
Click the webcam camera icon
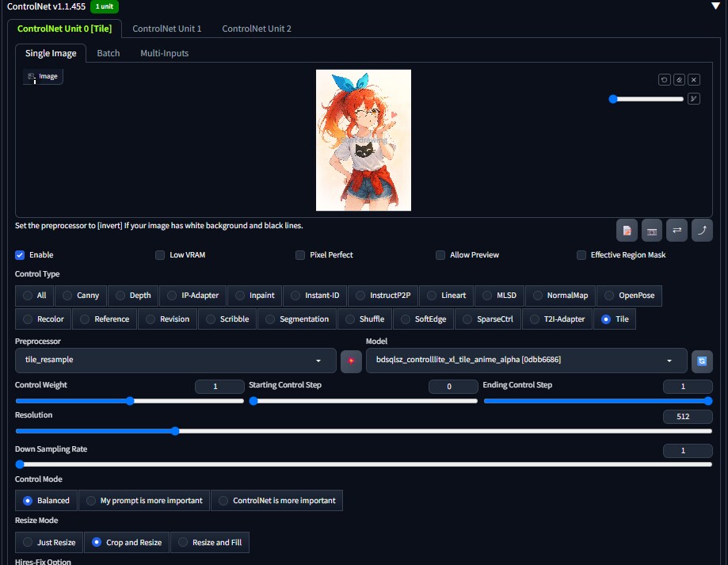(x=652, y=230)
